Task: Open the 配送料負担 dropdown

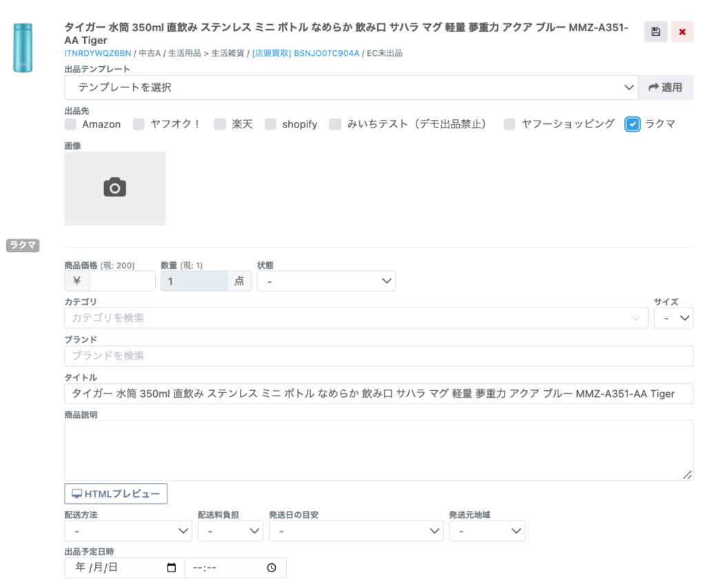Action: tap(230, 531)
